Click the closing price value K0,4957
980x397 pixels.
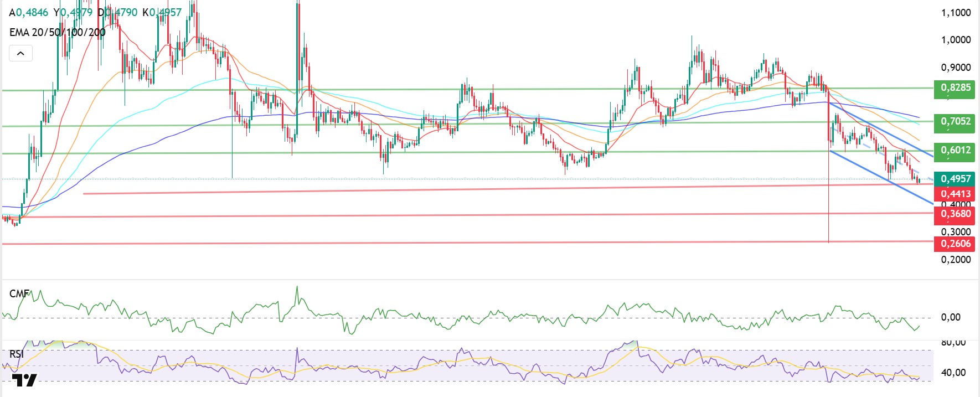pyautogui.click(x=162, y=12)
